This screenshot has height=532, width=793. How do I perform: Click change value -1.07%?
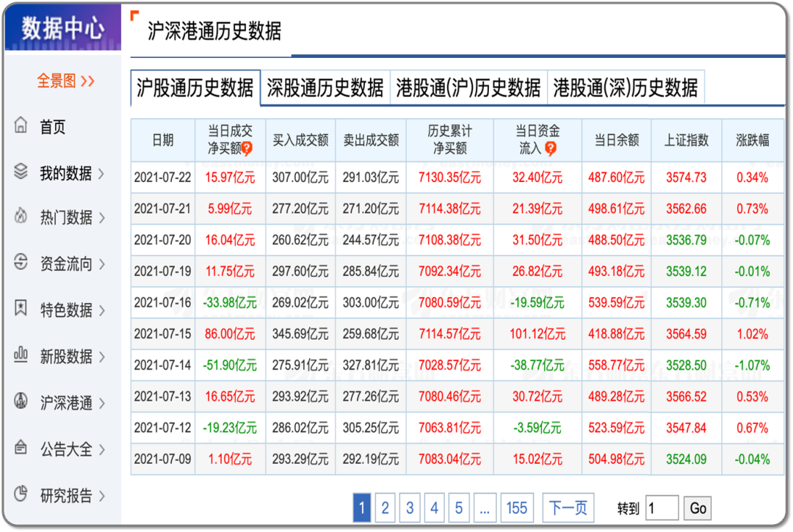click(752, 365)
